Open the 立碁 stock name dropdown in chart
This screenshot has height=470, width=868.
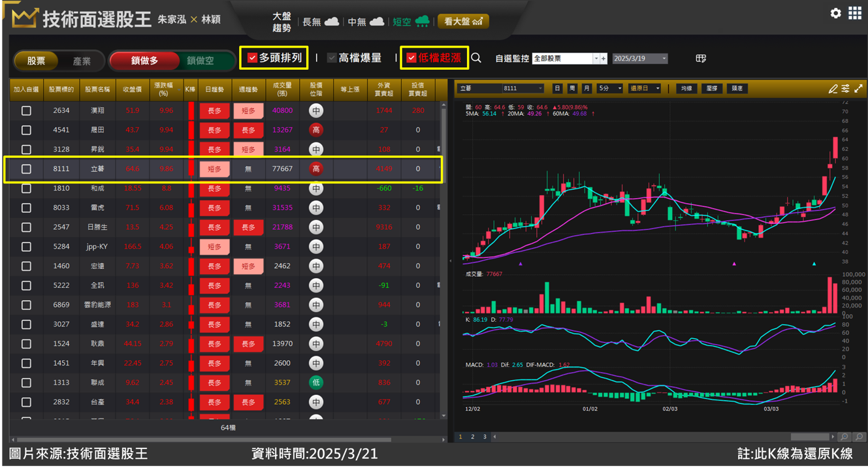480,88
